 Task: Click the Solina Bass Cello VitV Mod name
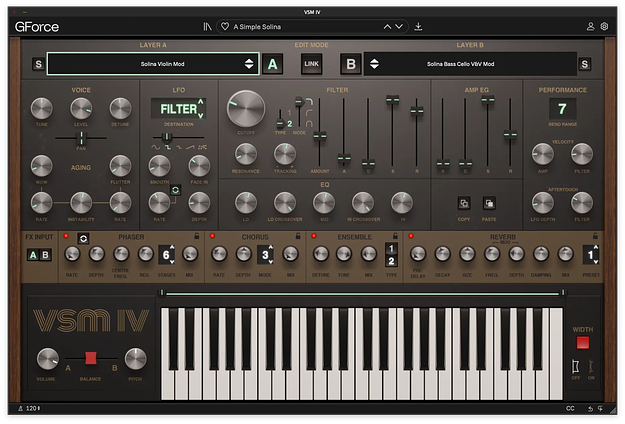point(460,64)
